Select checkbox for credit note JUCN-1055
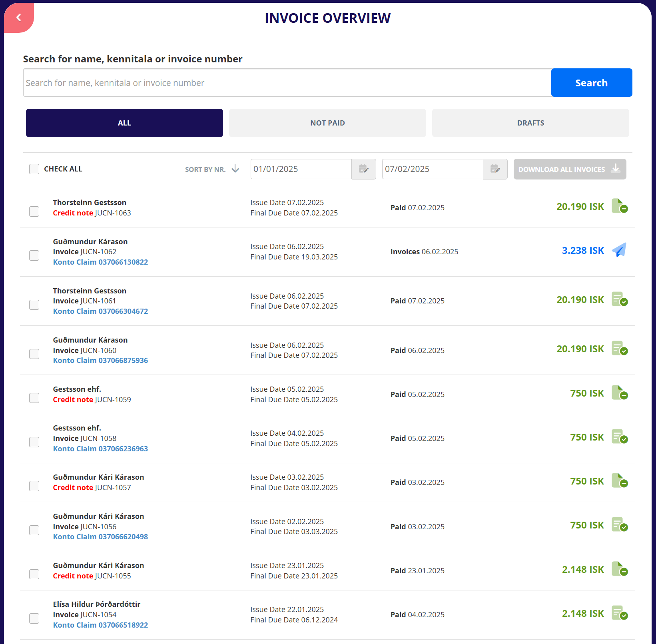656x644 pixels. coord(34,574)
